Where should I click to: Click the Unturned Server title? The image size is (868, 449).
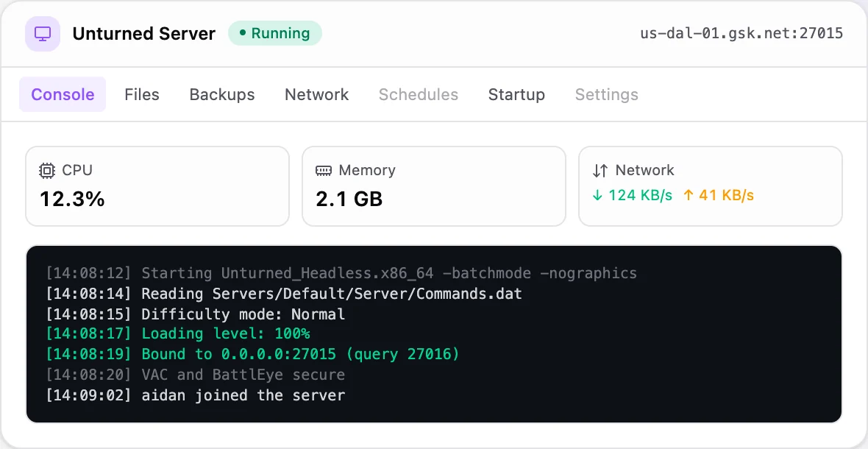tap(144, 34)
